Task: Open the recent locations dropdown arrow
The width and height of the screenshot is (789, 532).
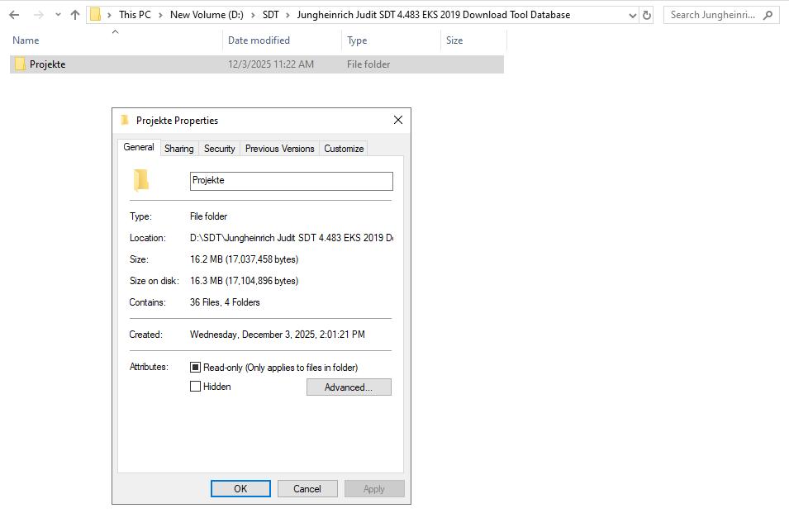Action: (x=58, y=15)
